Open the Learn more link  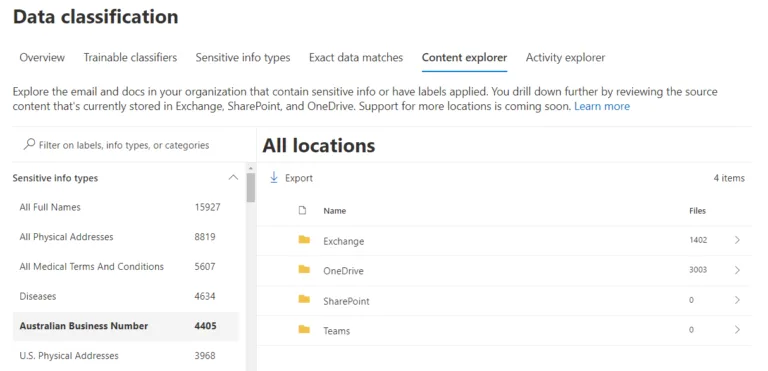click(602, 106)
